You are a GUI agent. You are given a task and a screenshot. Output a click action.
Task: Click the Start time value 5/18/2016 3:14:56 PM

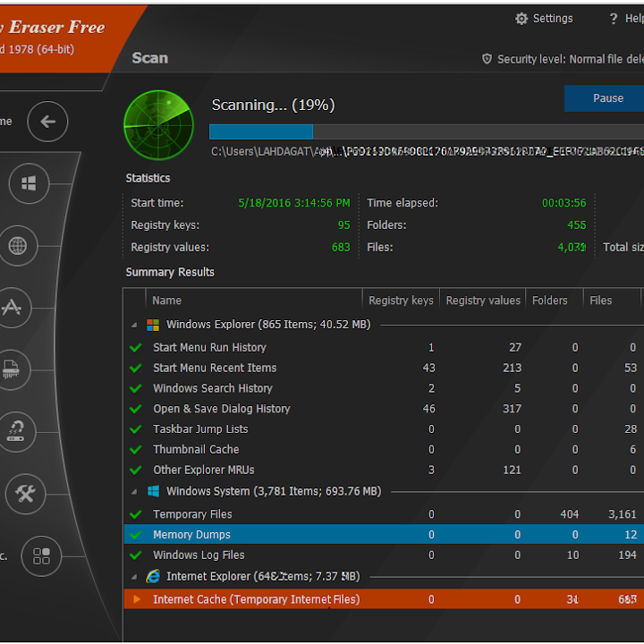(294, 203)
